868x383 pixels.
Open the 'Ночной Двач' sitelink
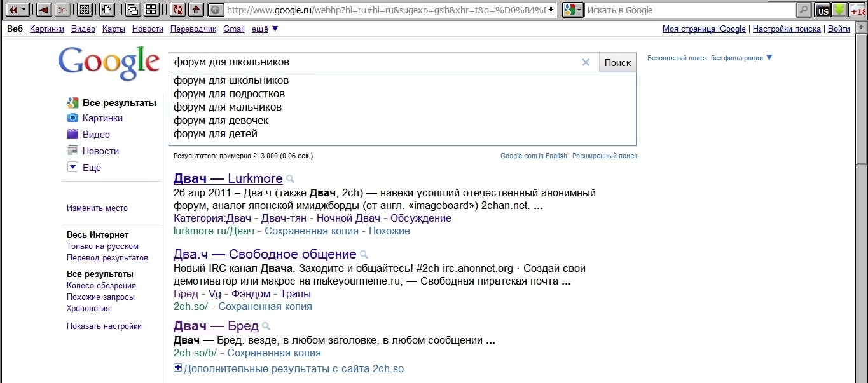point(348,218)
